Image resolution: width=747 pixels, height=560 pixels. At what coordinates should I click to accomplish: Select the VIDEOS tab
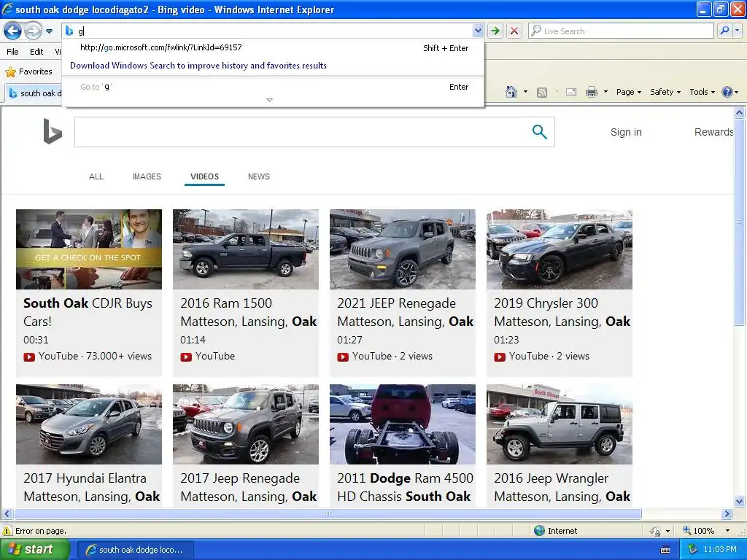point(205,176)
